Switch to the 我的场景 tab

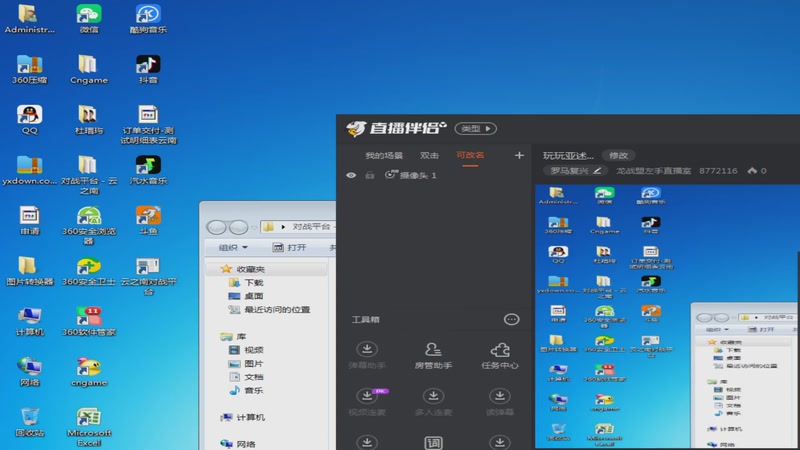tap(384, 155)
